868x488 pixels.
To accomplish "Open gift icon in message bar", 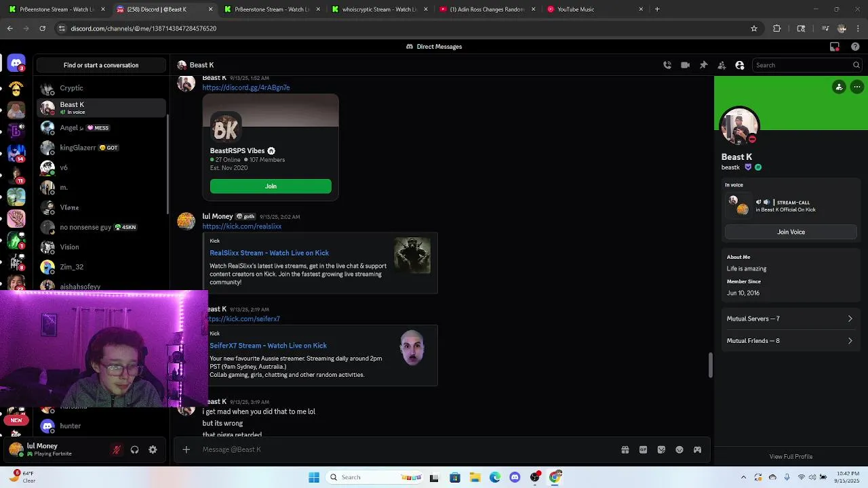I will (625, 449).
